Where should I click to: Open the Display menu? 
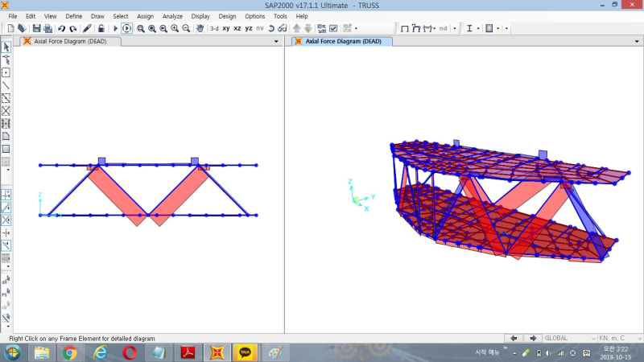point(200,16)
